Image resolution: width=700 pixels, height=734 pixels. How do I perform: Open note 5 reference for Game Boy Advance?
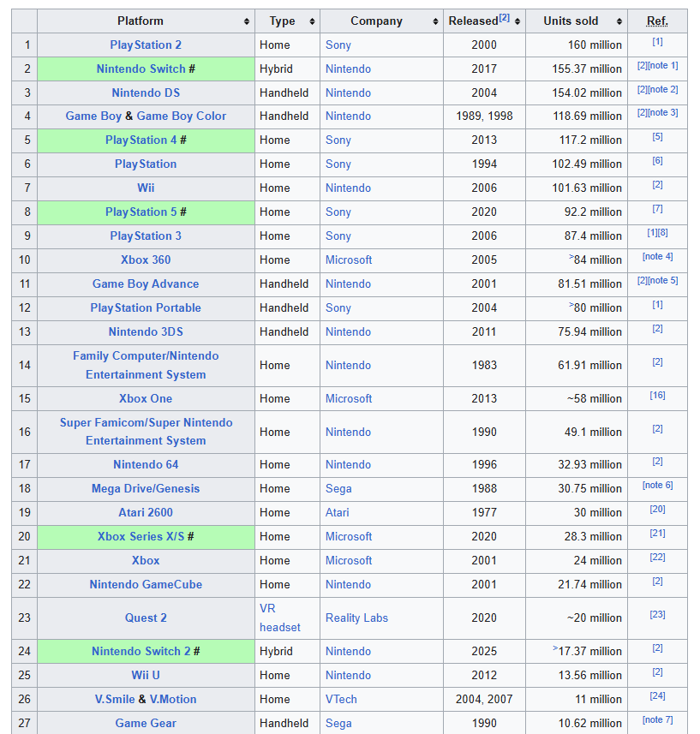pyautogui.click(x=663, y=280)
